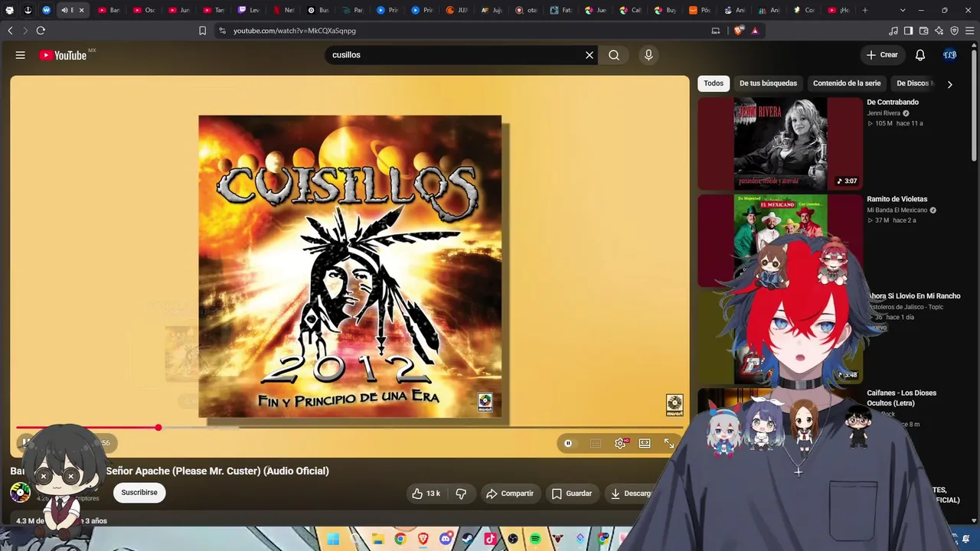The image size is (980, 551).
Task: Open the account avatar menu
Action: pos(950,55)
